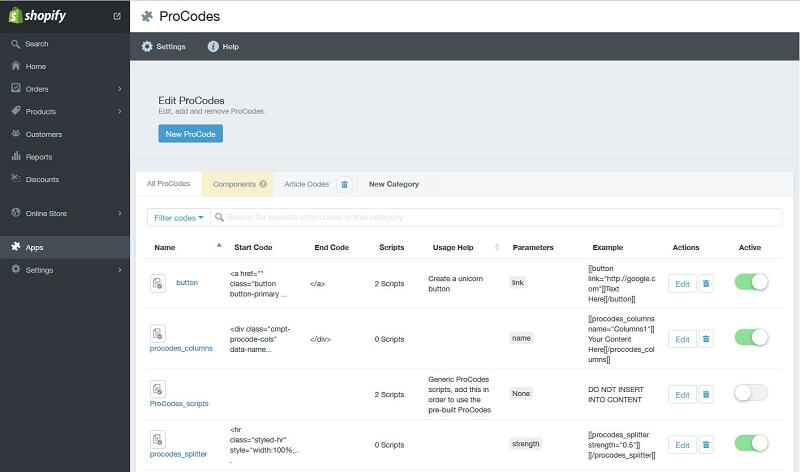Click the New Category tab
This screenshot has width=800, height=472.
[x=394, y=184]
